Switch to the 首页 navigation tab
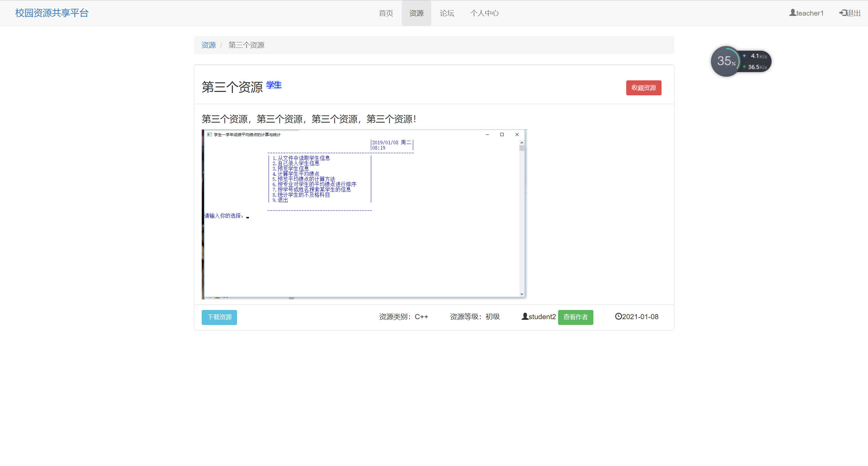Viewport: 868px width, 466px height. tap(386, 13)
